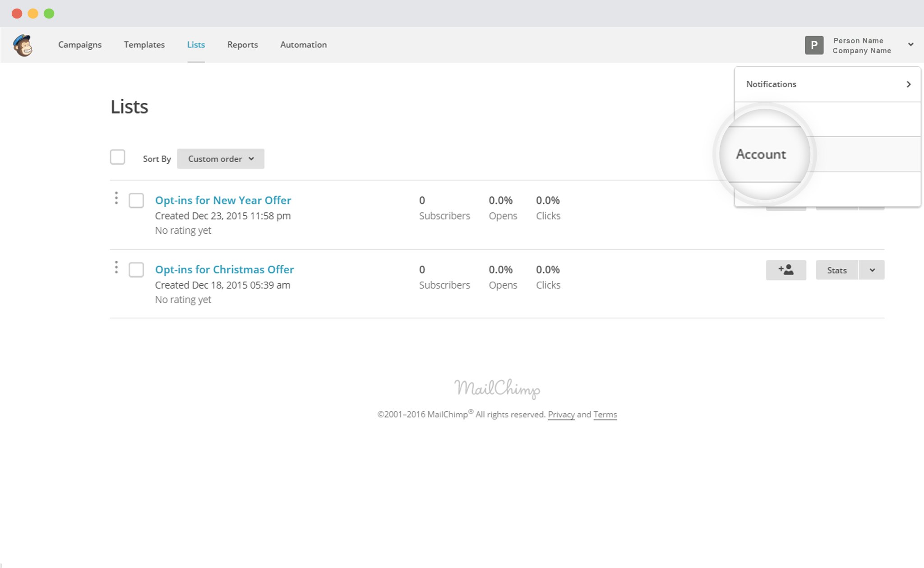Click the vertical dots handle beside New Year Offer
Image resolution: width=924 pixels, height=568 pixels.
[x=116, y=200]
